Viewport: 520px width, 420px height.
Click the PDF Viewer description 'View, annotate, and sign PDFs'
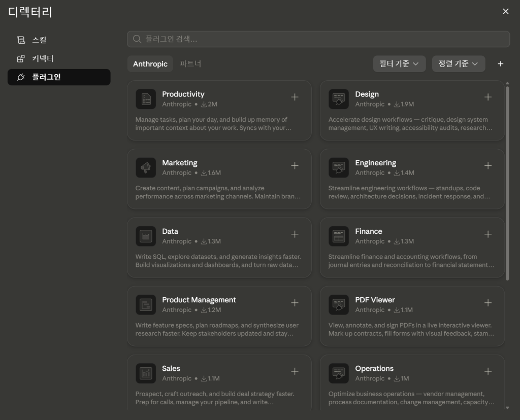pyautogui.click(x=411, y=329)
